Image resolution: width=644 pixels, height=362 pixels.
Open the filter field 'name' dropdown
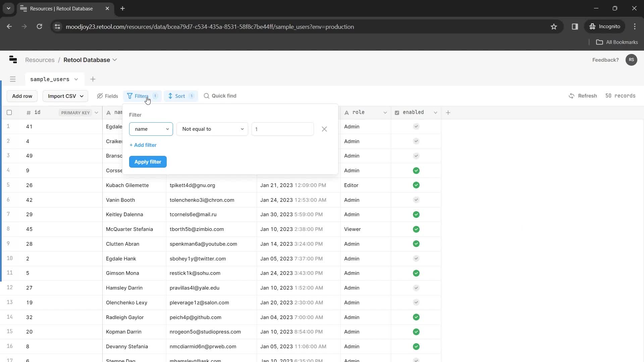click(151, 129)
